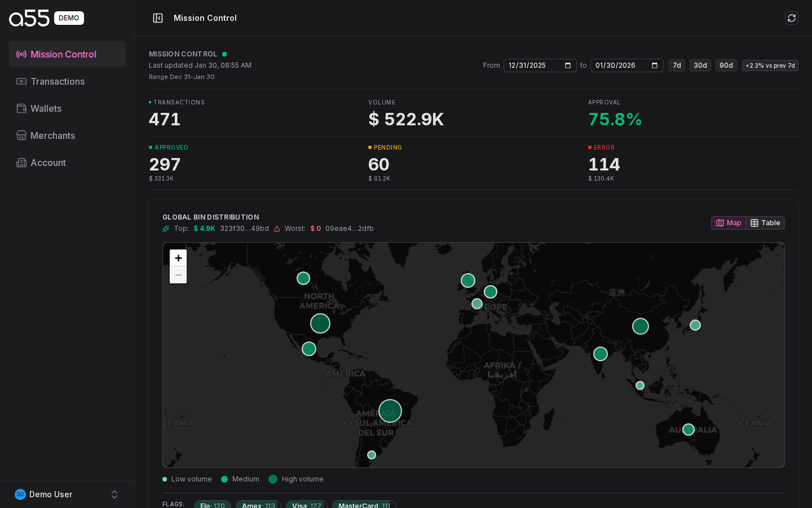812x508 pixels.
Task: Click the map marker over UK
Action: pos(468,281)
